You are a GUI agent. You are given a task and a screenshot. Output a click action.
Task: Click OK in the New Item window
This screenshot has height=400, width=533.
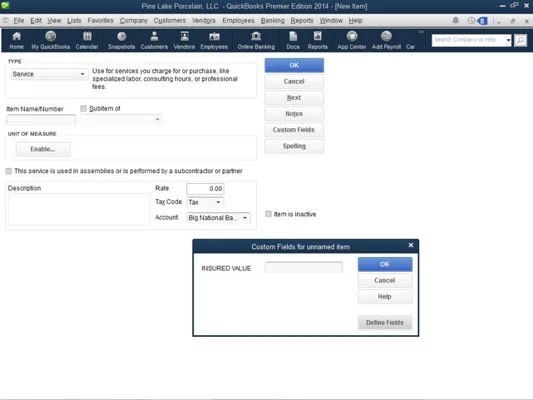(x=294, y=65)
